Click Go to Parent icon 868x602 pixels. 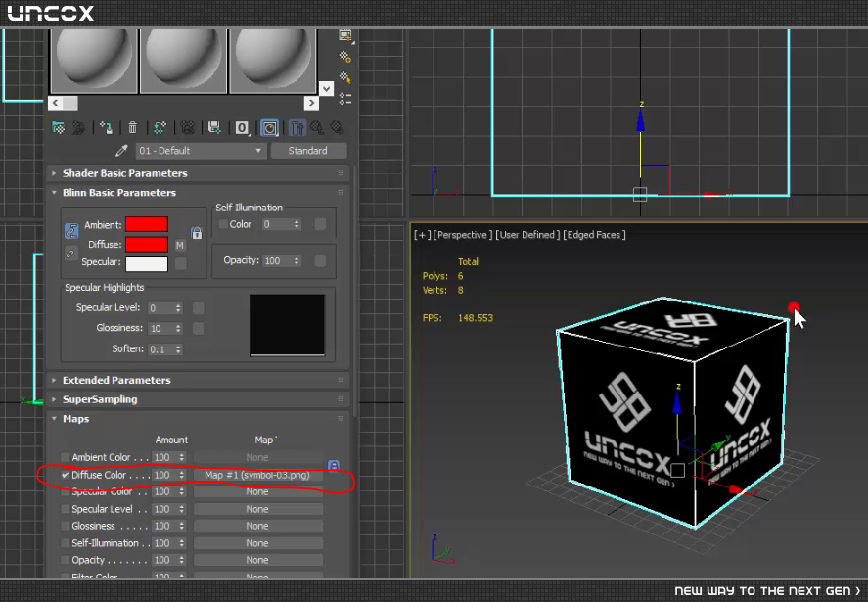(x=317, y=128)
